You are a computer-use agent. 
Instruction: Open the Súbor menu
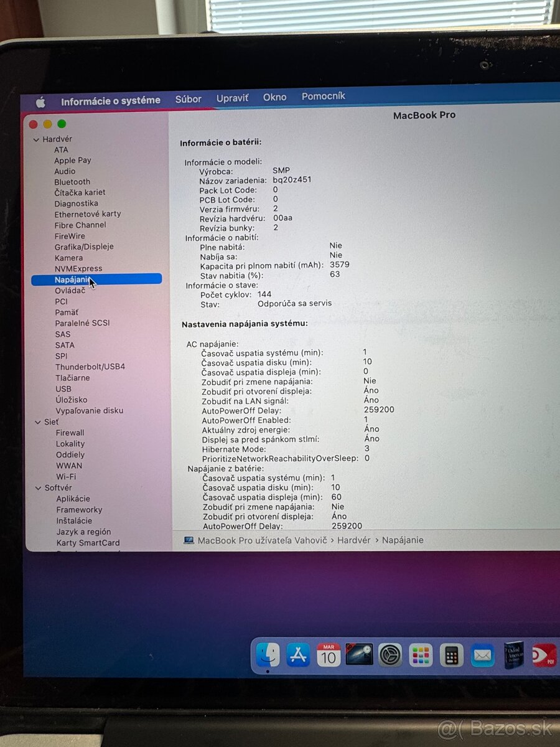[188, 99]
